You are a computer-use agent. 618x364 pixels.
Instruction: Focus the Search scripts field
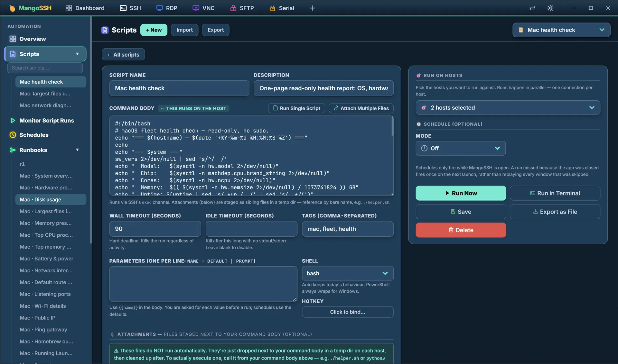click(x=45, y=68)
